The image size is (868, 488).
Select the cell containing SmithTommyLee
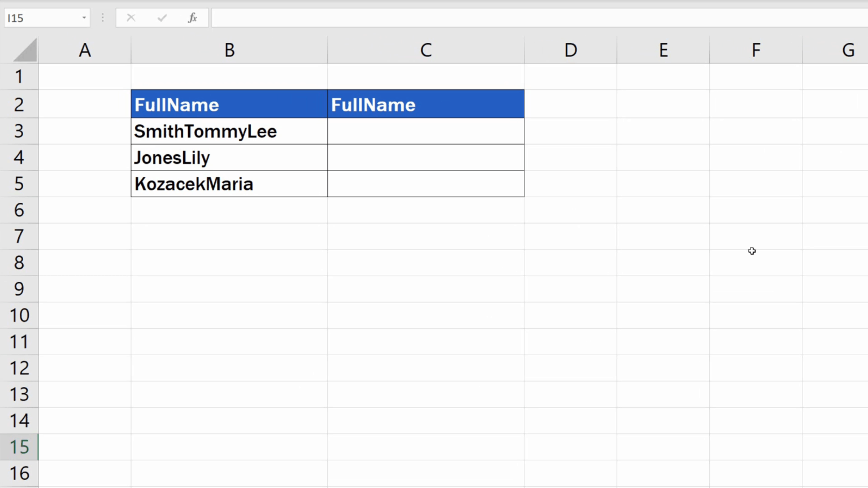[229, 131]
